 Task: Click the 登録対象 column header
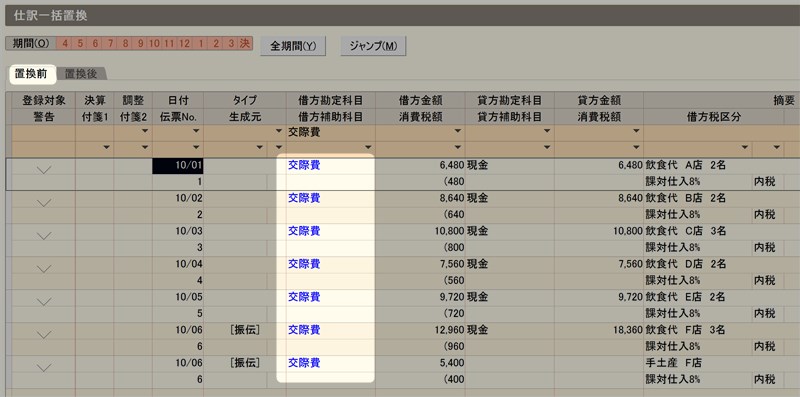tap(44, 100)
